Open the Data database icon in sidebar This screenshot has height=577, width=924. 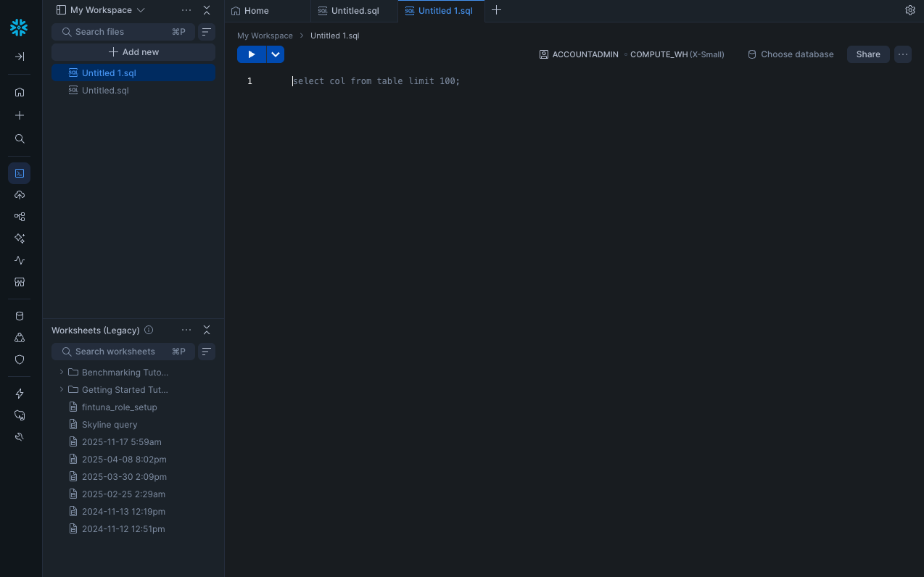tap(20, 316)
